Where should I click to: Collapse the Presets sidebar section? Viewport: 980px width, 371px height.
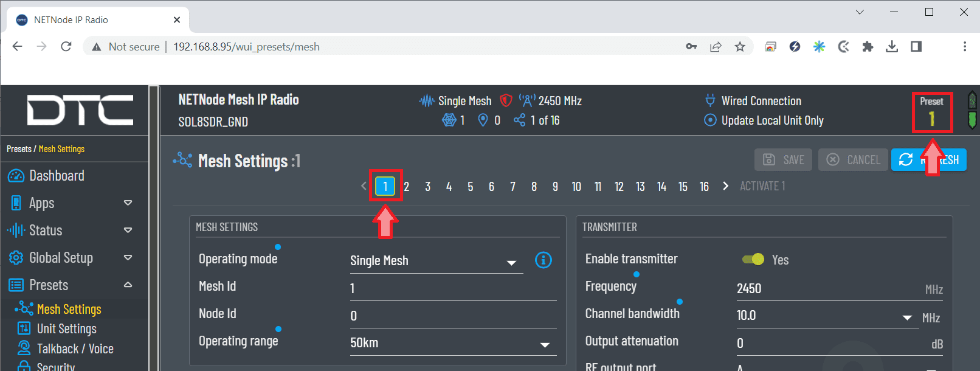128,285
